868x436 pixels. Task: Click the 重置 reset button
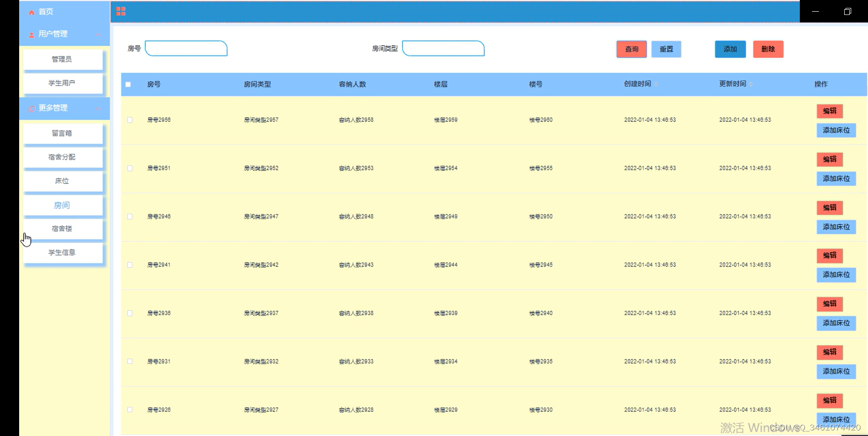tap(666, 49)
